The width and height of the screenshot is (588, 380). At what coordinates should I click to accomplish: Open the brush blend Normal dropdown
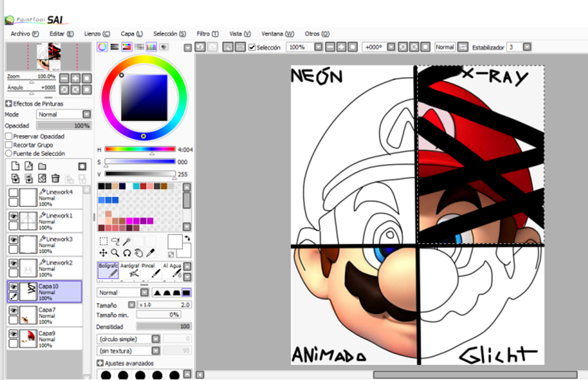point(123,292)
